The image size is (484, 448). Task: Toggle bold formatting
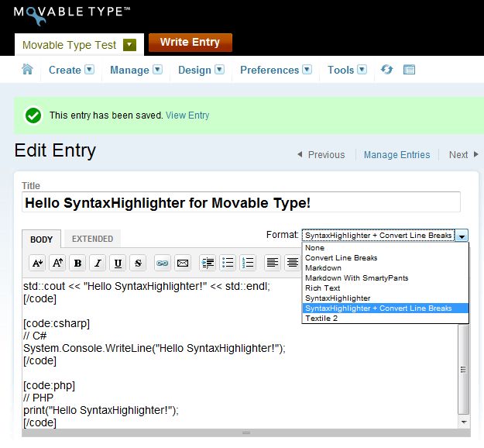pos(77,263)
